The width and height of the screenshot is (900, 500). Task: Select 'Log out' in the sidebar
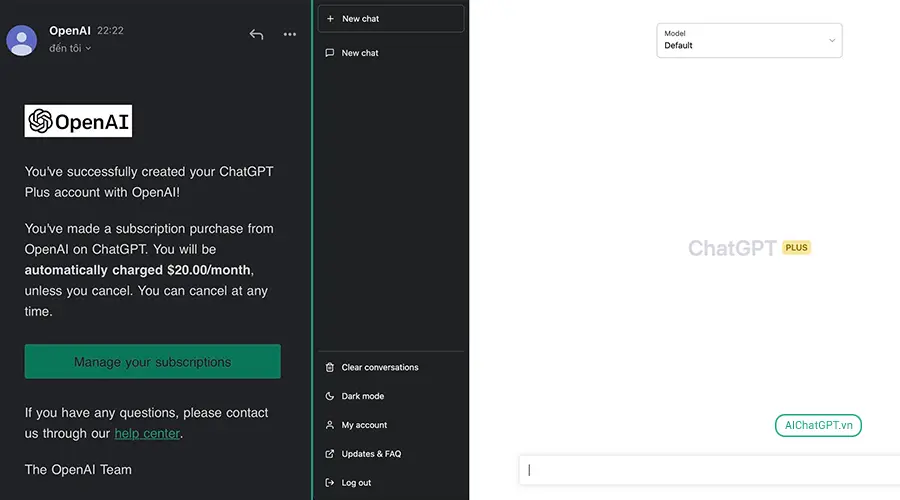click(356, 483)
